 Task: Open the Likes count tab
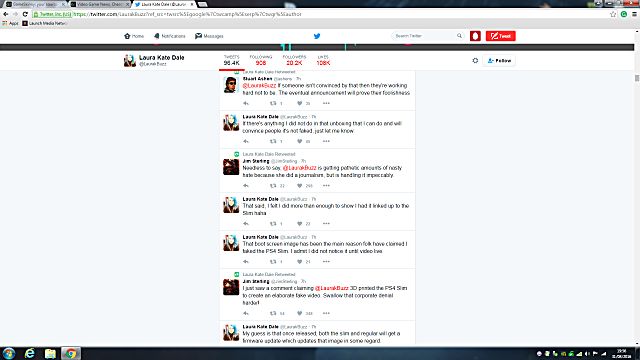tap(323, 60)
